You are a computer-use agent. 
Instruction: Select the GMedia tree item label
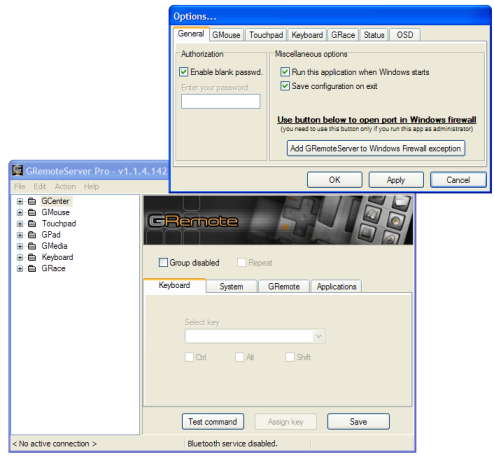(54, 246)
